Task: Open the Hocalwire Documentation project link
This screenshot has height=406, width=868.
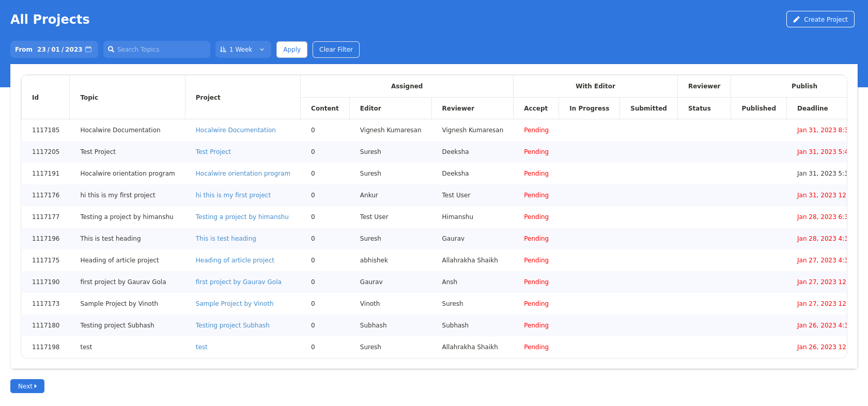Action: pyautogui.click(x=236, y=130)
